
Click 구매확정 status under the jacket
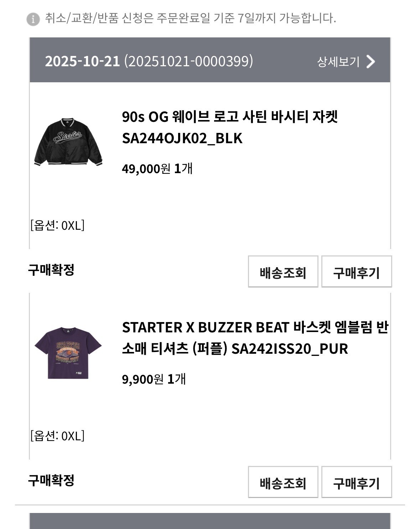51,270
